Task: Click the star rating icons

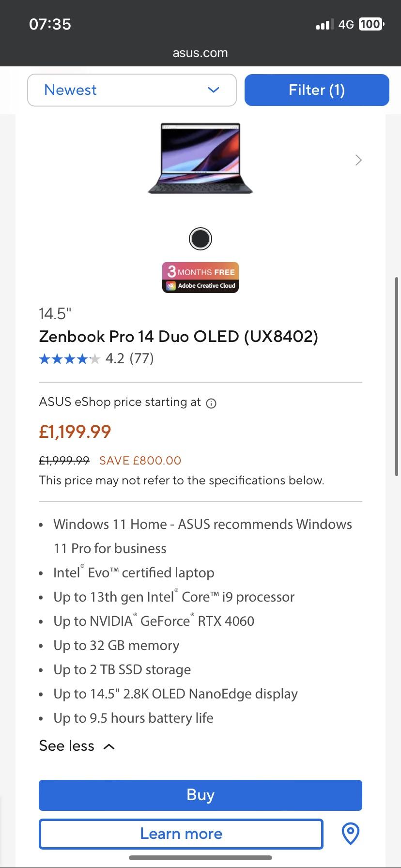Action: click(x=69, y=359)
